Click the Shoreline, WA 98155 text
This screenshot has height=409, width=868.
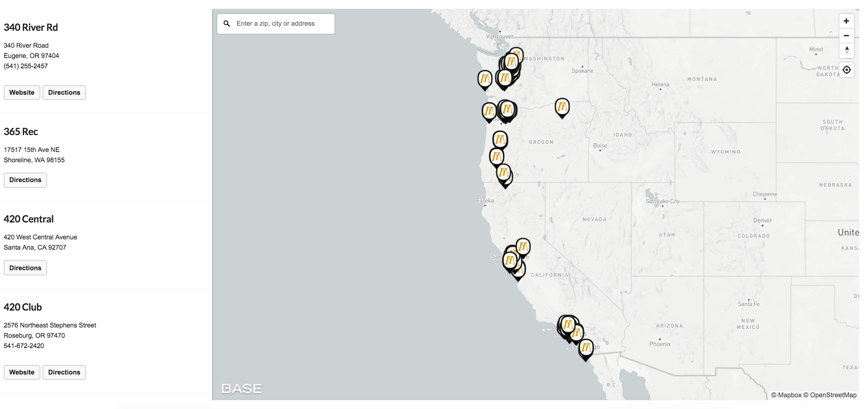tap(34, 160)
